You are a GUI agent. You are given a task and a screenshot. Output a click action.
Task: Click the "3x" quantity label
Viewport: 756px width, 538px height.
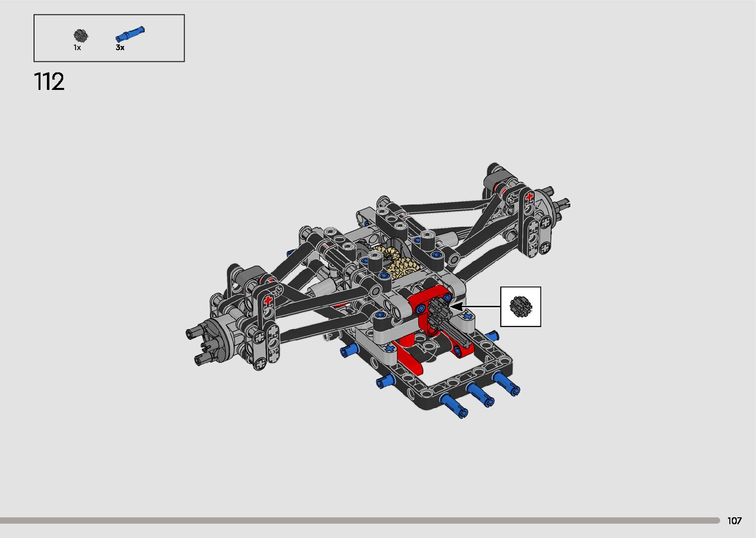coord(120,48)
